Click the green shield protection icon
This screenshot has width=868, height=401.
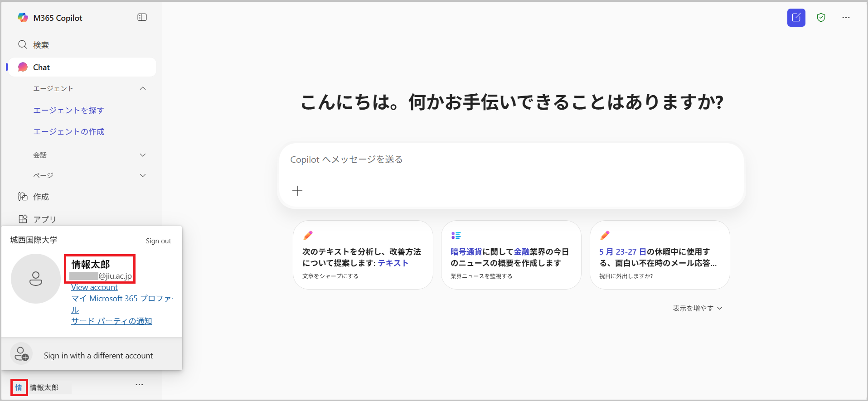[x=821, y=18]
